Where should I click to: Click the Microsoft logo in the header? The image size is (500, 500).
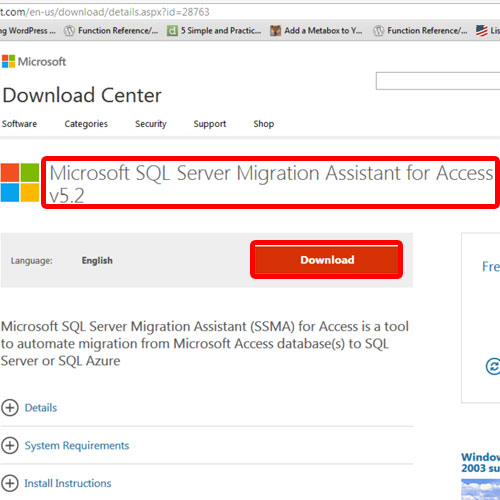pyautogui.click(x=34, y=62)
